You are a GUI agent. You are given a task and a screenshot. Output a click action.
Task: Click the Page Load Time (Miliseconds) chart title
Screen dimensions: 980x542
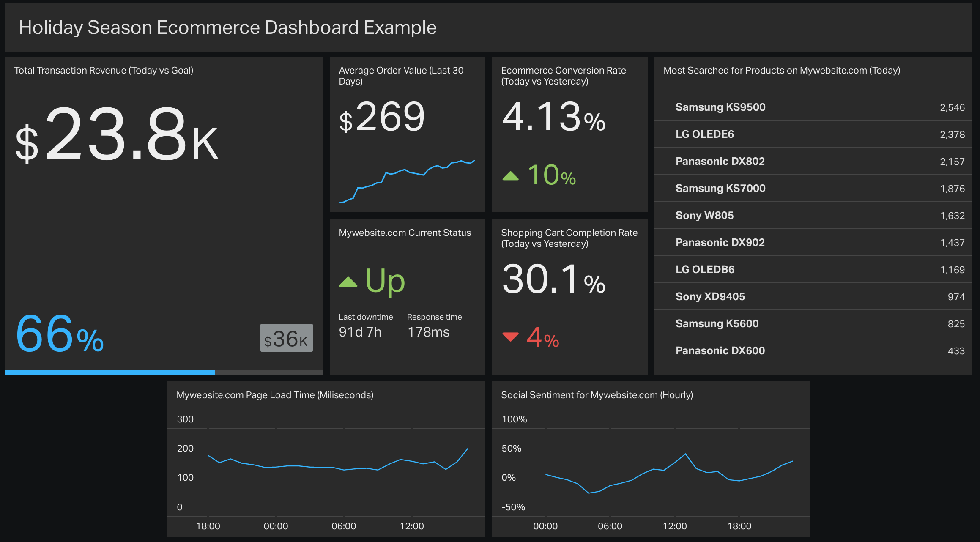275,395
